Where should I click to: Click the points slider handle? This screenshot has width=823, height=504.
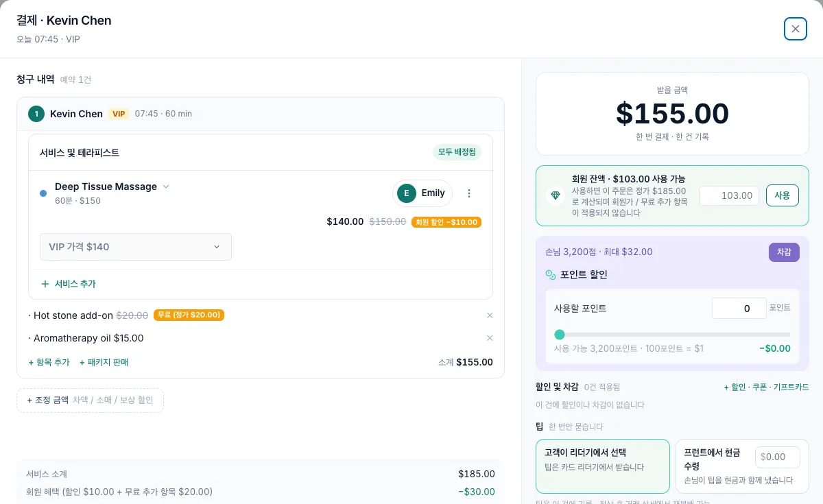coord(560,335)
